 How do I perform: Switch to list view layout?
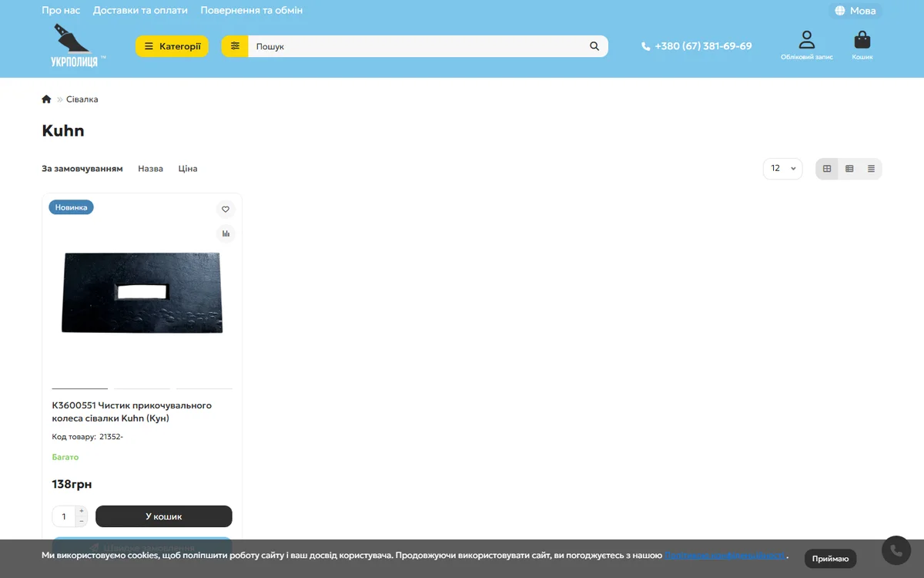849,169
